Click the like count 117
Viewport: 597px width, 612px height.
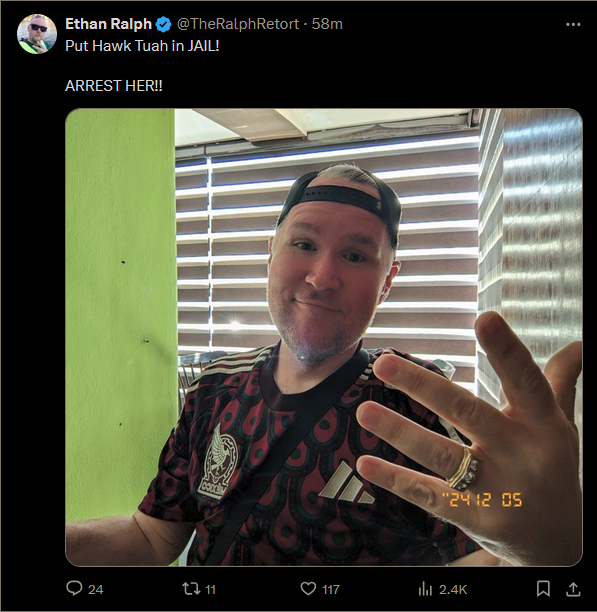point(331,589)
